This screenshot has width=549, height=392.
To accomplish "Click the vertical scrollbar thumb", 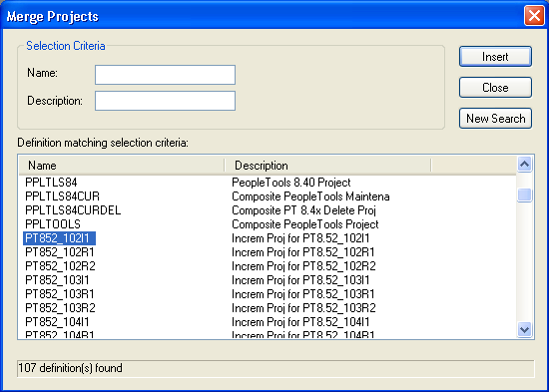I will tap(524, 195).
